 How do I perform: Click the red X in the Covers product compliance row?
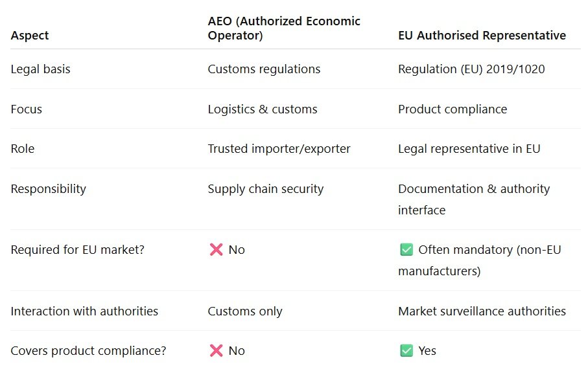pyautogui.click(x=216, y=351)
